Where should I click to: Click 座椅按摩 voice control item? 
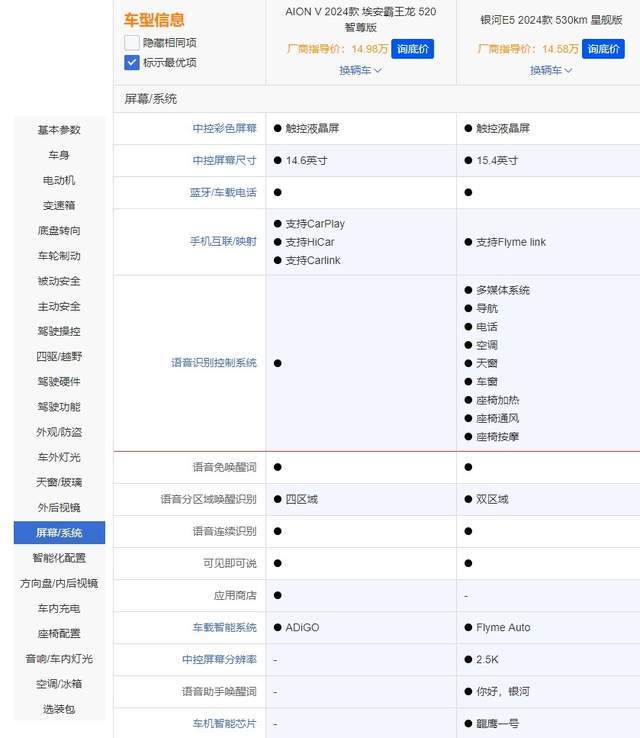coord(497,437)
